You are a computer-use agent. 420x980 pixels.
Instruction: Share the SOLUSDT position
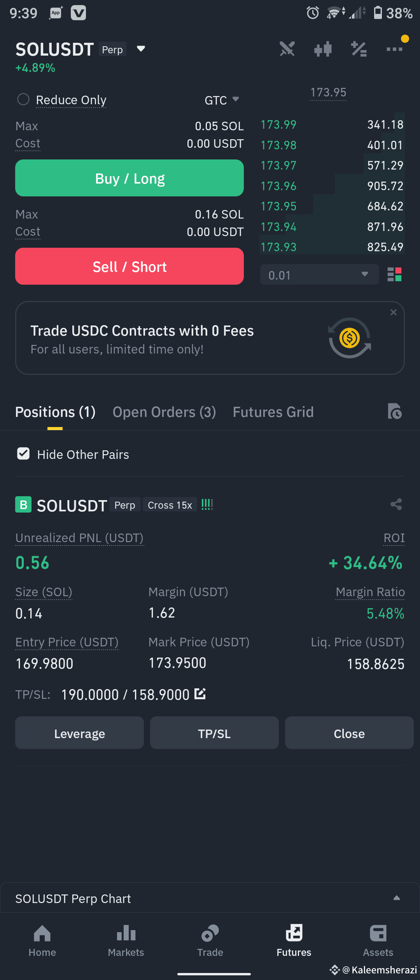tap(396, 504)
